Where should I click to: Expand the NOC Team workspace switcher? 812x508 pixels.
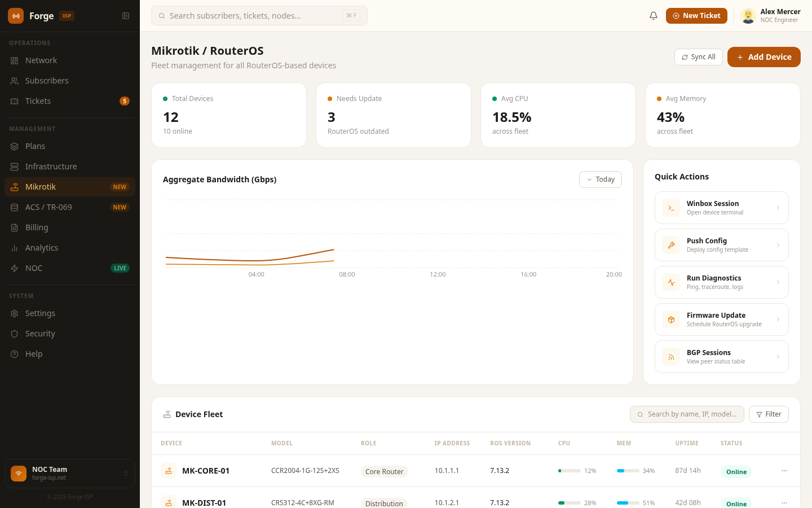[x=126, y=474]
